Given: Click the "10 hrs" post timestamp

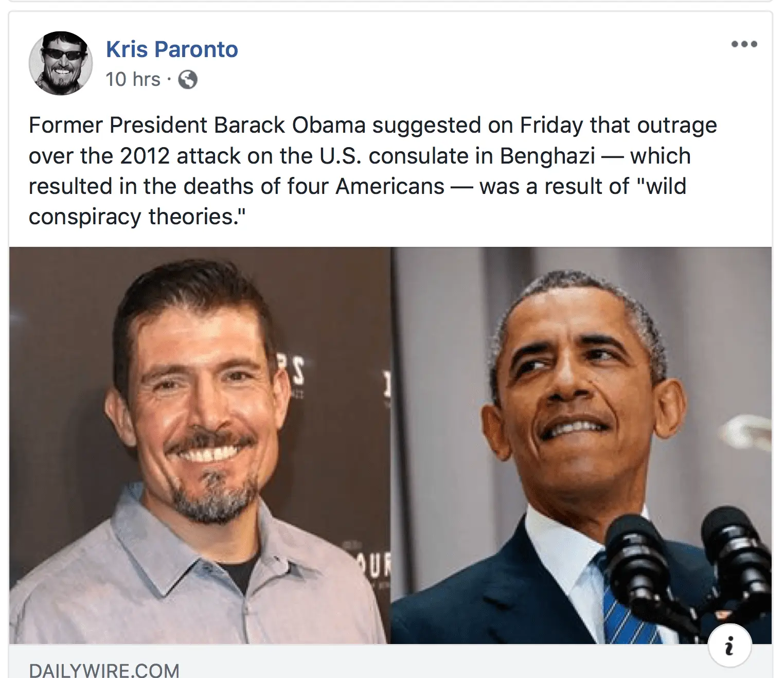Looking at the screenshot, I should (x=133, y=80).
